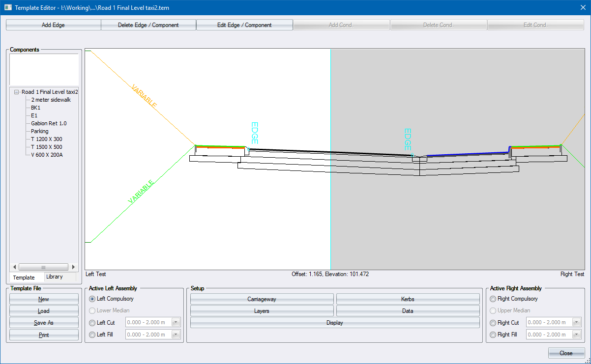The image size is (591, 364).
Task: Open the Kerbs setup
Action: pyautogui.click(x=408, y=299)
